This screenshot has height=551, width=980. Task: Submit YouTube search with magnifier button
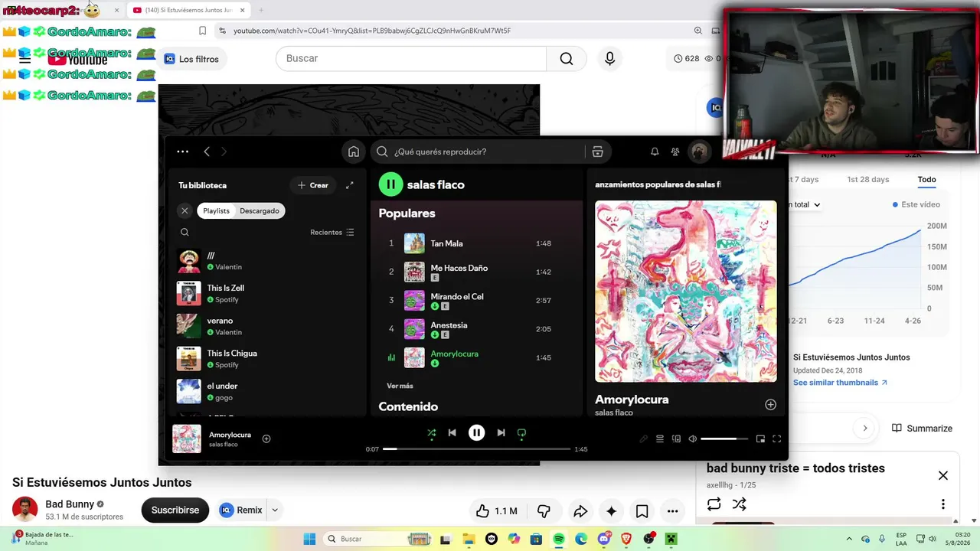coord(567,59)
